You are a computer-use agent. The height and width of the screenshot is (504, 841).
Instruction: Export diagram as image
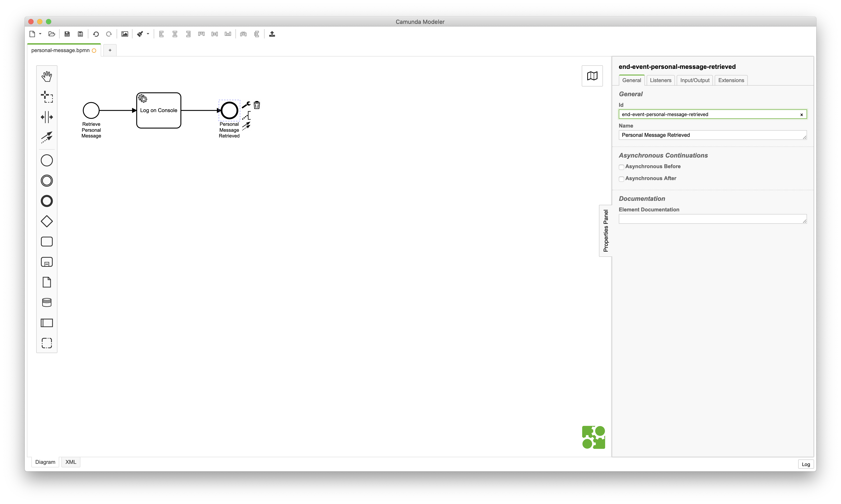tap(125, 34)
